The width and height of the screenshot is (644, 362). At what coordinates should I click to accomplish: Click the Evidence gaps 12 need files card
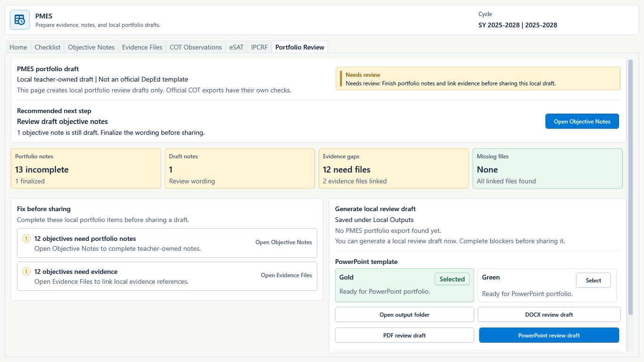pos(394,169)
